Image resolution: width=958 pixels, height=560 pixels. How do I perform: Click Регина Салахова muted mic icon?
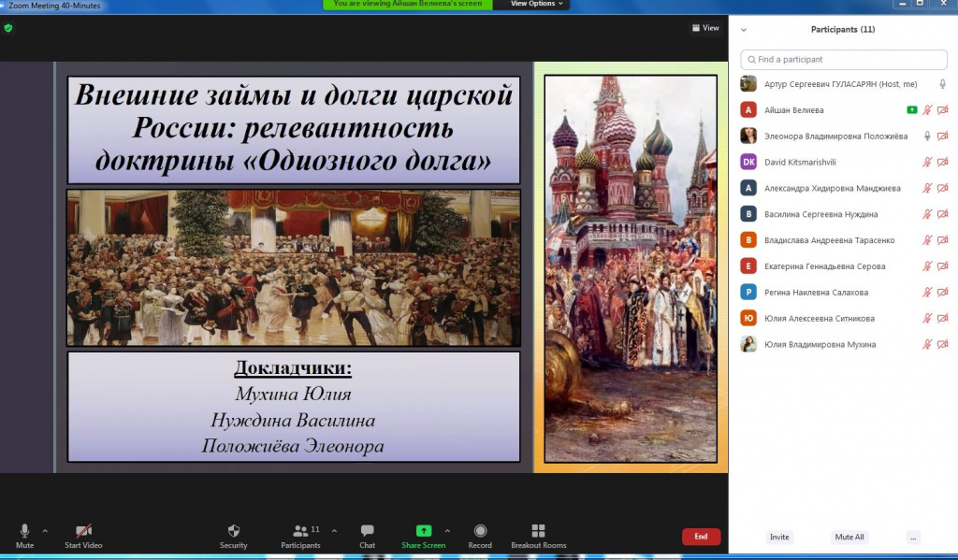[x=927, y=292]
